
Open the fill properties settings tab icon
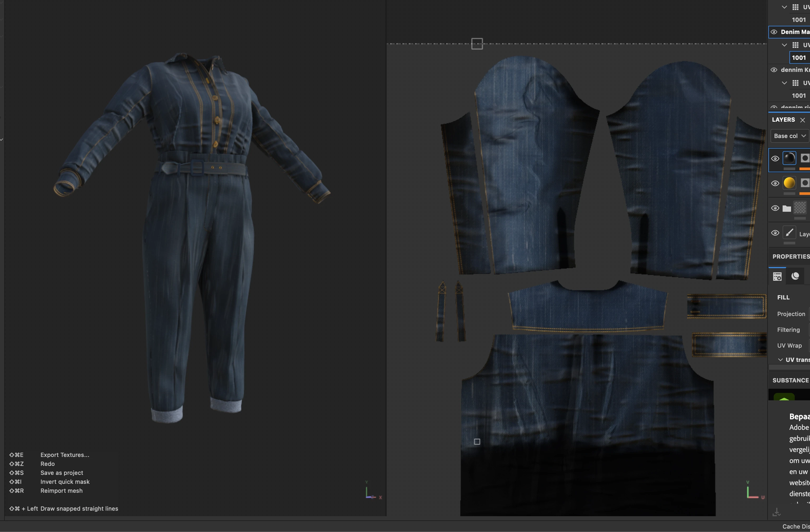pyautogui.click(x=777, y=276)
